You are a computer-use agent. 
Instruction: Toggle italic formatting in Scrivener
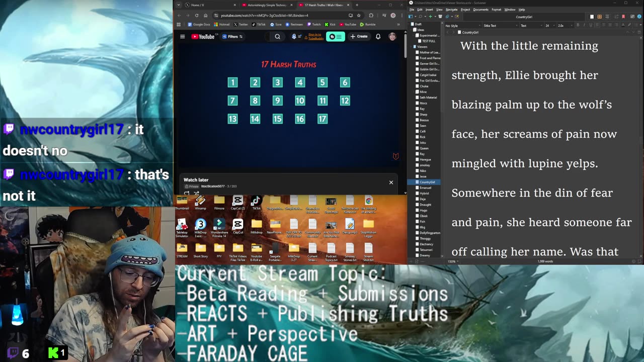pos(584,25)
